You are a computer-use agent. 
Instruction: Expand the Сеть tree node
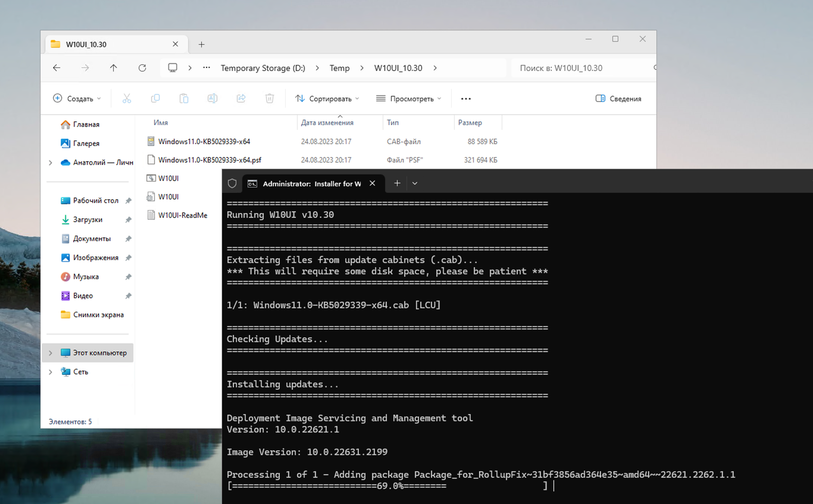click(50, 372)
